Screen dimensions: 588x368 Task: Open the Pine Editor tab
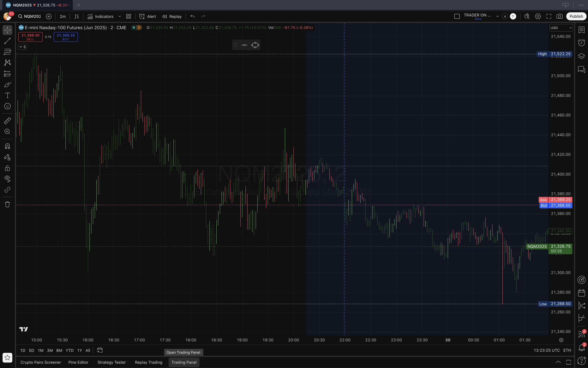click(x=78, y=362)
